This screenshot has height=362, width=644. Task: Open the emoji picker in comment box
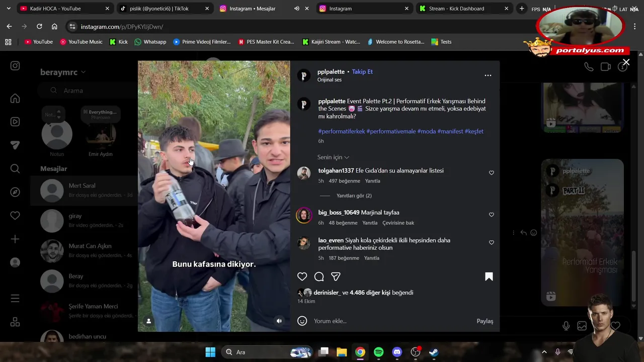coord(302,321)
